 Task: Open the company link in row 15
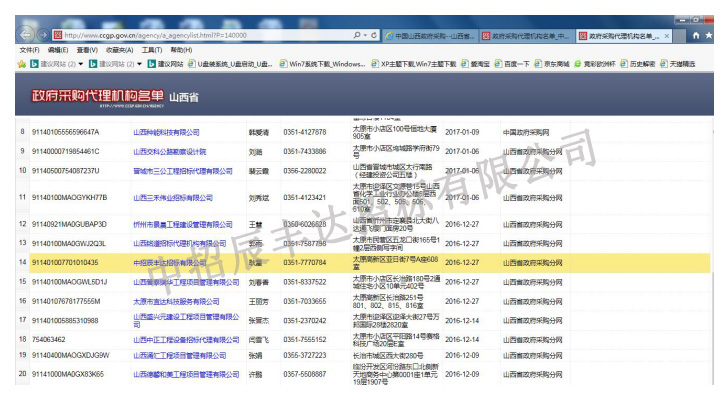[x=186, y=282]
